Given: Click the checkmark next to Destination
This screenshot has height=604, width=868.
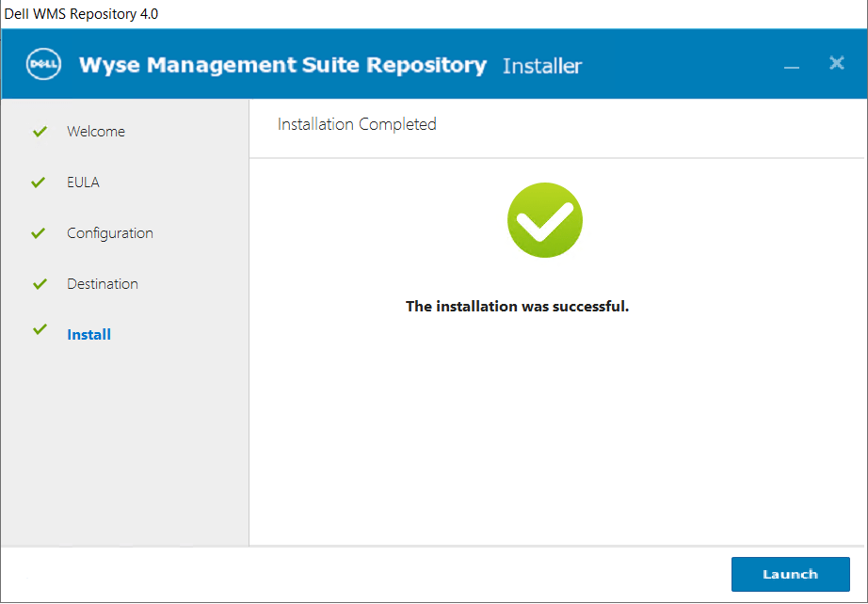Looking at the screenshot, I should pyautogui.click(x=40, y=284).
